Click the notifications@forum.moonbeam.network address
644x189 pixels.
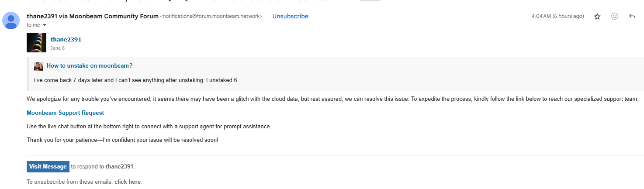pos(211,17)
